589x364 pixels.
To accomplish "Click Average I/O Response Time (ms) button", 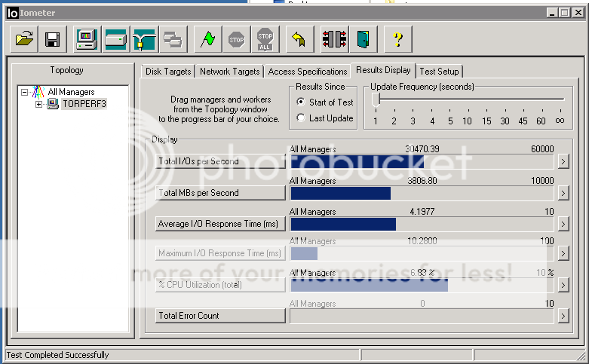I will click(220, 224).
